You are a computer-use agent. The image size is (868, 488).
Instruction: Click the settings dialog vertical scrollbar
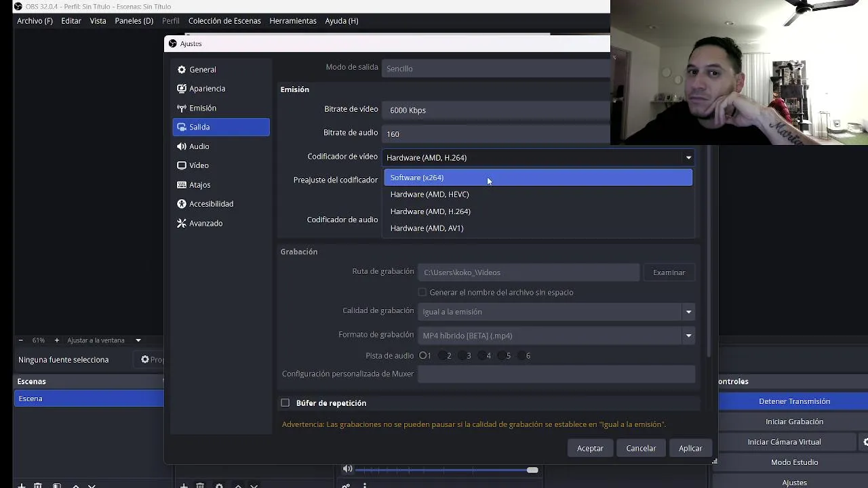(x=709, y=251)
